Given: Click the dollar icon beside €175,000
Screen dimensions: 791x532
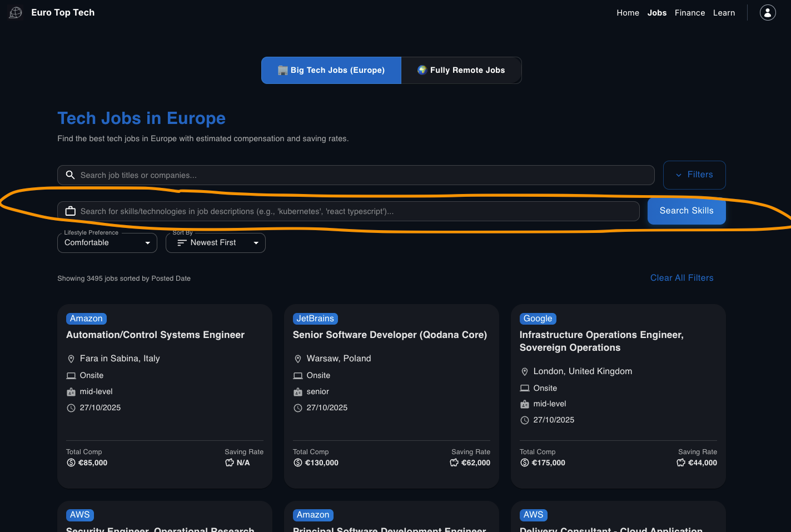Looking at the screenshot, I should (525, 463).
